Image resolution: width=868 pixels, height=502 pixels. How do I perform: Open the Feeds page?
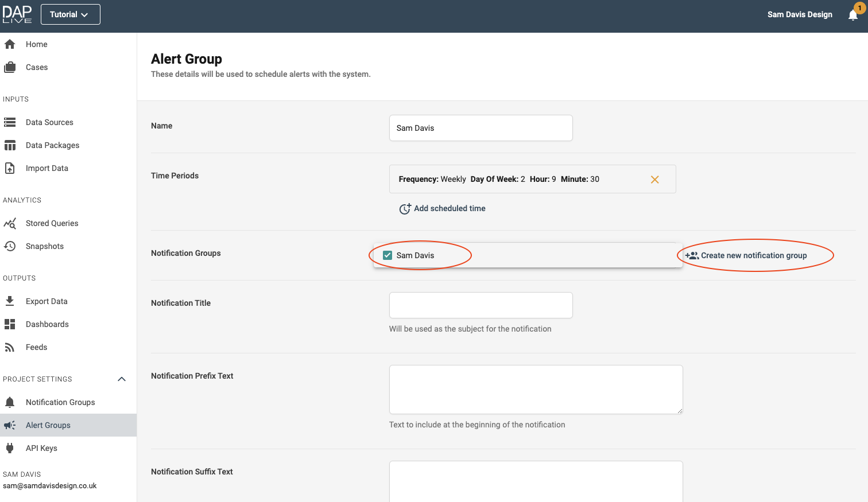tap(36, 347)
